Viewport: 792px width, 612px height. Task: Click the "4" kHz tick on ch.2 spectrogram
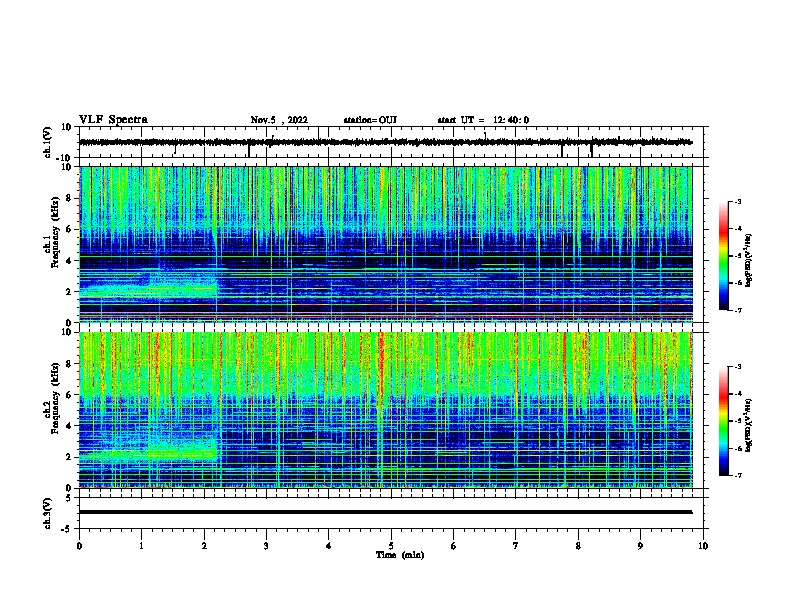[69, 426]
